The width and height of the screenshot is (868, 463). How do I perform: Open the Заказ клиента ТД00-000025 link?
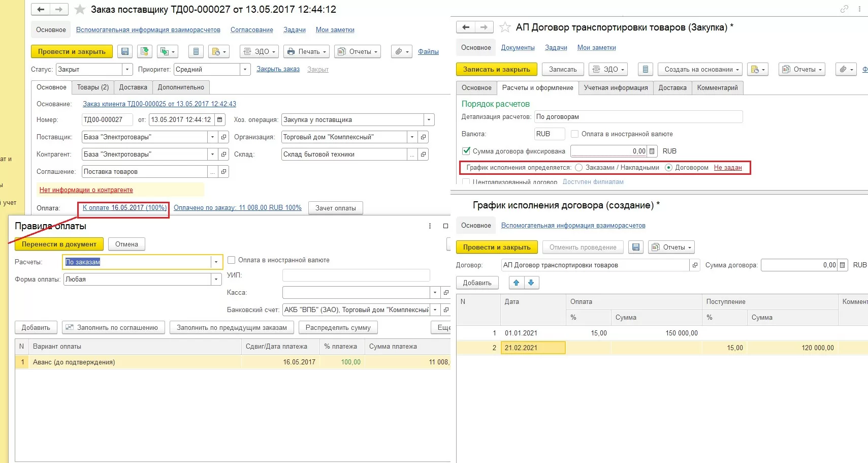tap(159, 104)
